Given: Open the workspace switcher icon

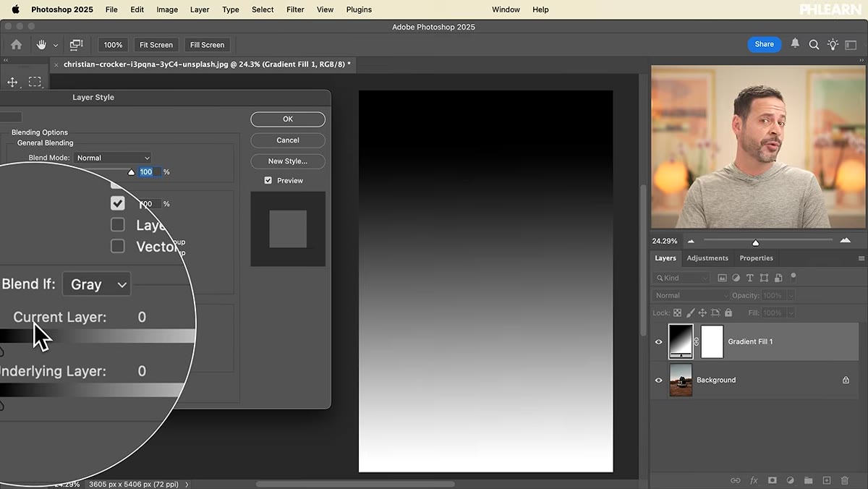Looking at the screenshot, I should 851,45.
